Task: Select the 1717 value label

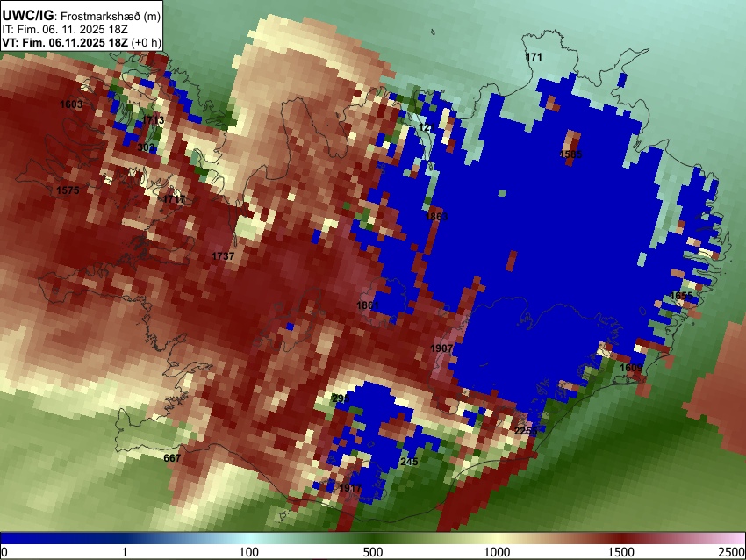Action: [174, 199]
